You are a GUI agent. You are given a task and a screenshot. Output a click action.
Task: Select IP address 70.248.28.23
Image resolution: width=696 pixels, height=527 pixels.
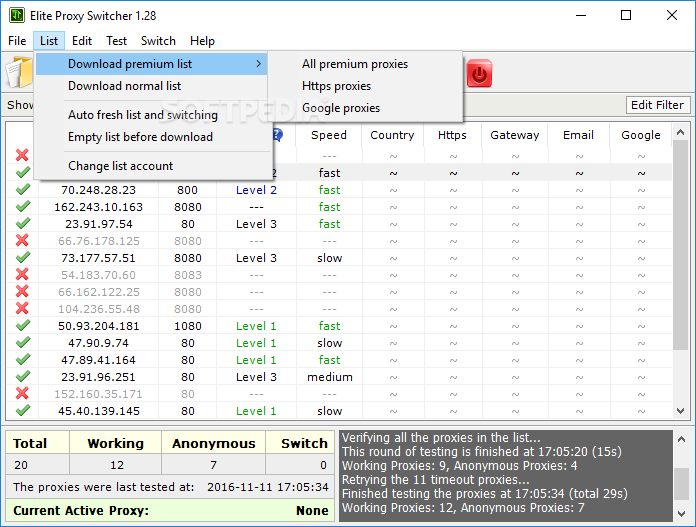[x=99, y=190]
